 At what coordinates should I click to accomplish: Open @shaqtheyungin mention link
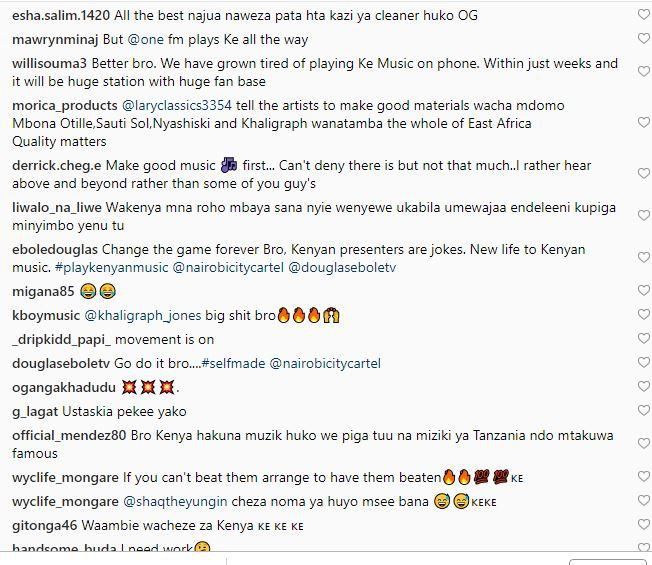[x=175, y=502]
